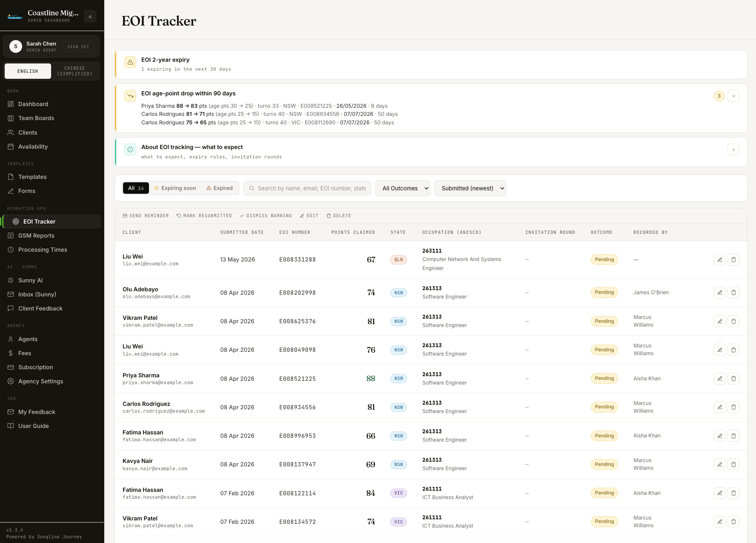Viewport: 756px width, 543px height.
Task: Click Points Claimed column header
Action: point(353,233)
